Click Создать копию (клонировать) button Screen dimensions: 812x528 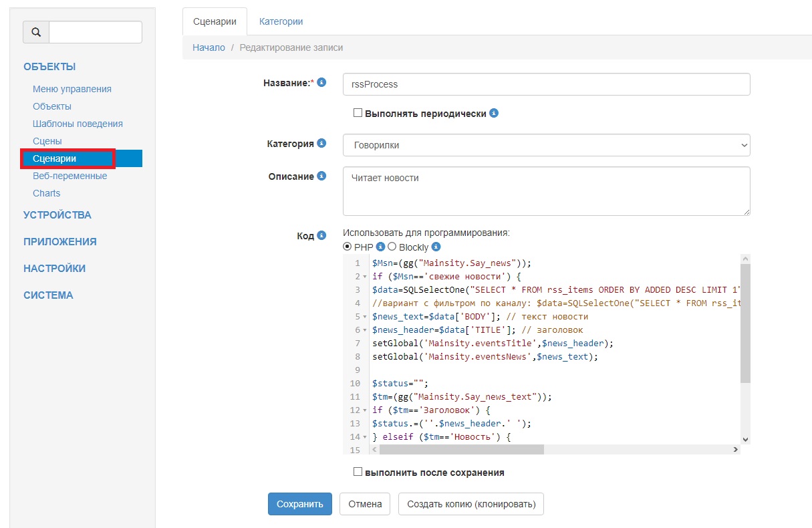pos(470,504)
